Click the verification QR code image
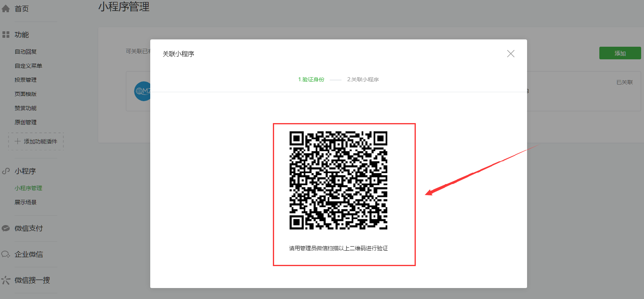The height and width of the screenshot is (299, 644). pos(338,180)
